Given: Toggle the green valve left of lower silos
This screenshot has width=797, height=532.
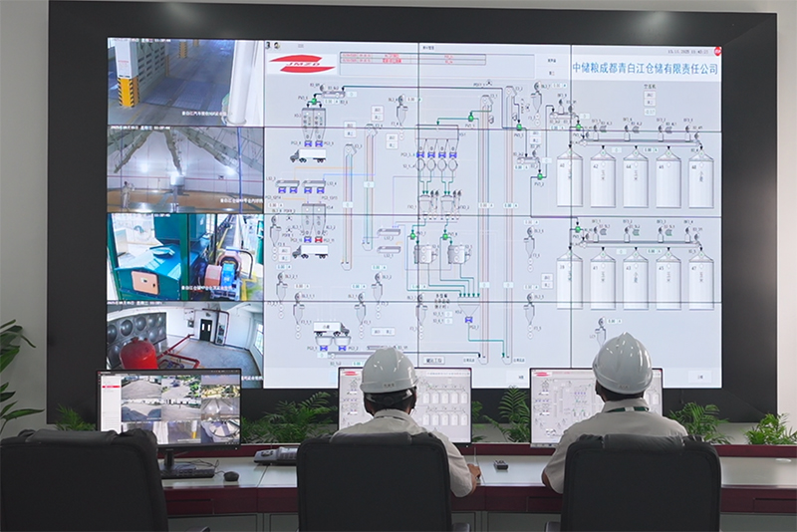Looking at the screenshot, I should coord(577,230).
